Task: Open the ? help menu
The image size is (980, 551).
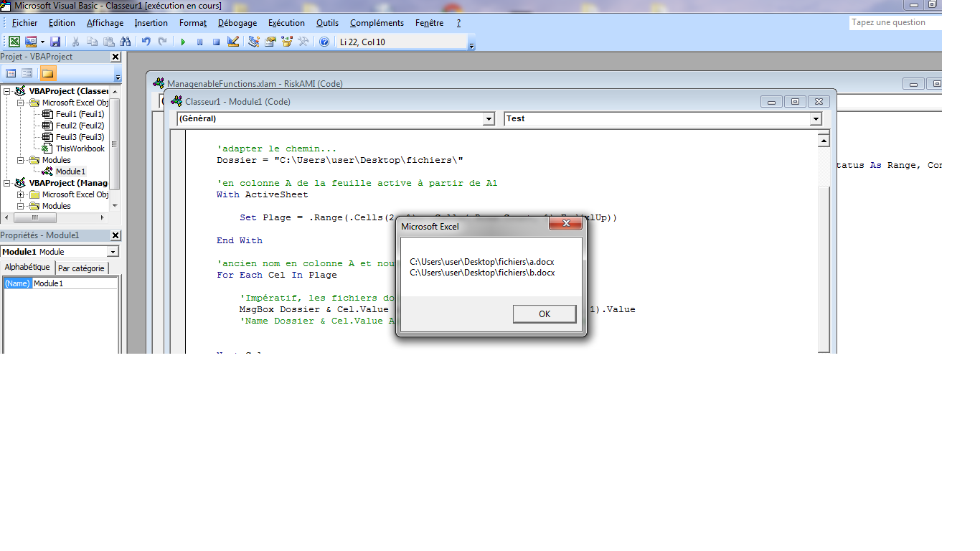Action: tap(458, 23)
